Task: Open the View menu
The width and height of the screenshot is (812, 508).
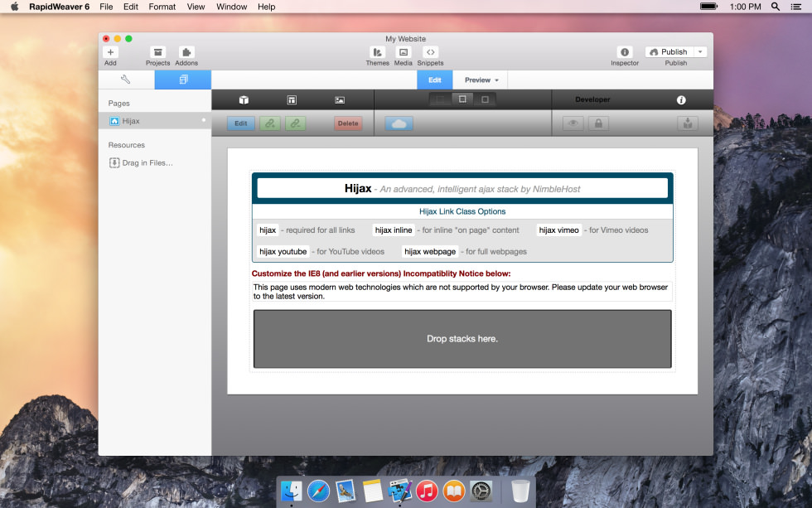Action: [x=196, y=7]
